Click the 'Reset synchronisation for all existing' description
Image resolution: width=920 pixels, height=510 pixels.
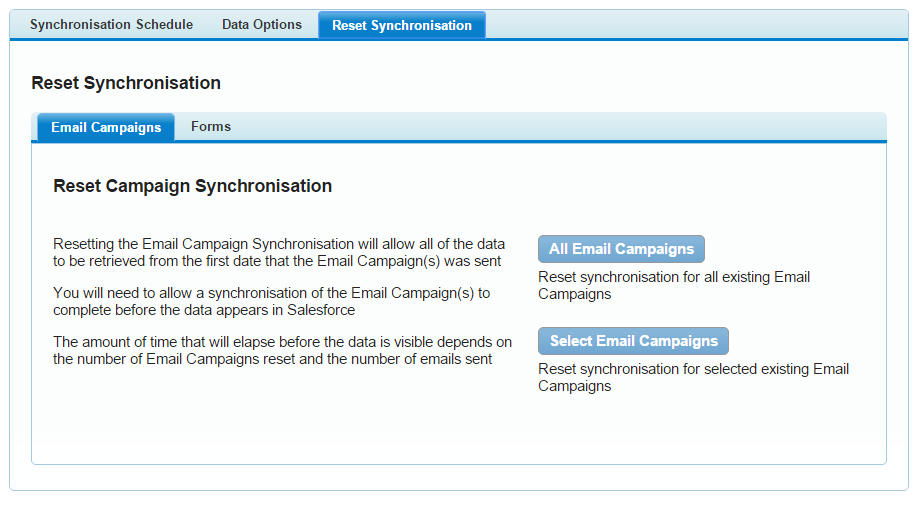pyautogui.click(x=674, y=285)
